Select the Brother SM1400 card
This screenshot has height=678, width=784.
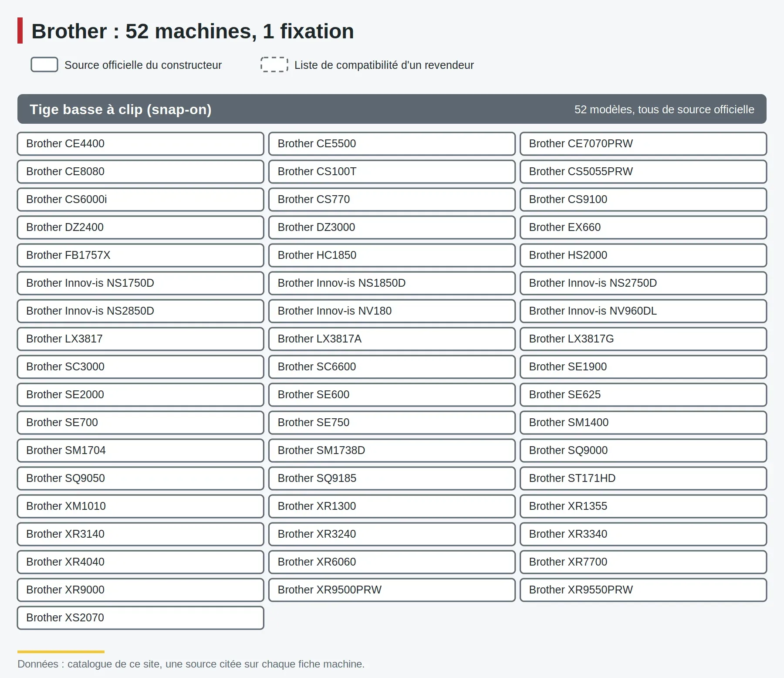click(x=643, y=423)
